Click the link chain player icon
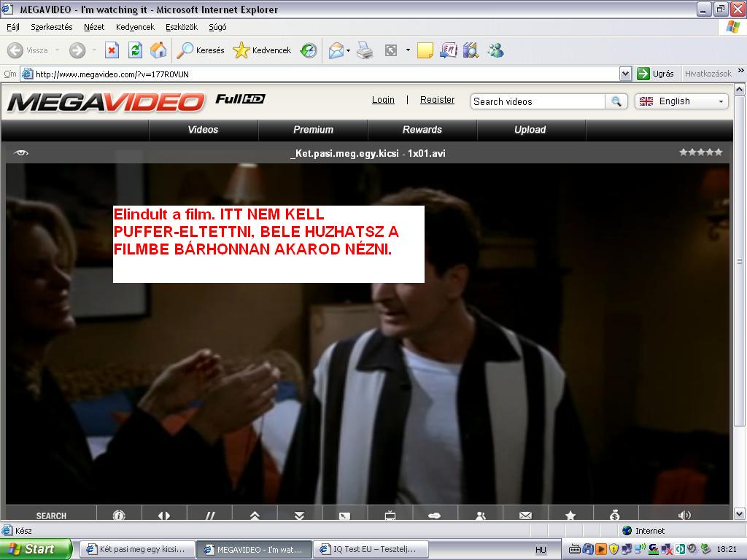Viewport: 747px width, 560px height. click(435, 516)
